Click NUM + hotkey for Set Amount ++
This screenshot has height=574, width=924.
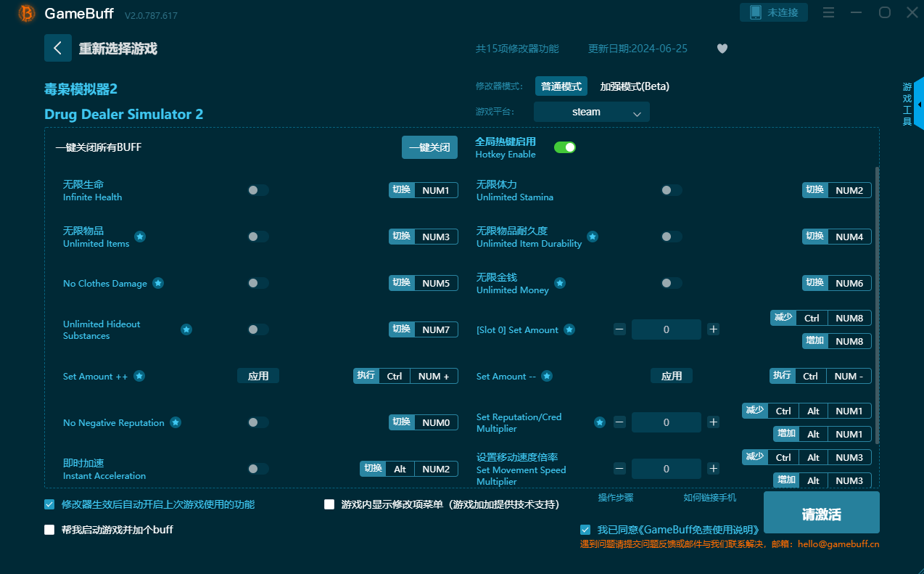(434, 376)
